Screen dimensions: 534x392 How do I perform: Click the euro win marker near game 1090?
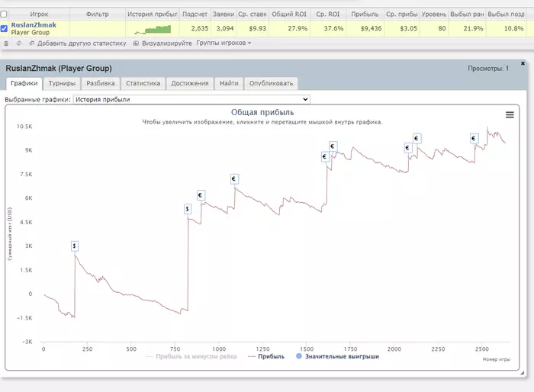point(234,178)
